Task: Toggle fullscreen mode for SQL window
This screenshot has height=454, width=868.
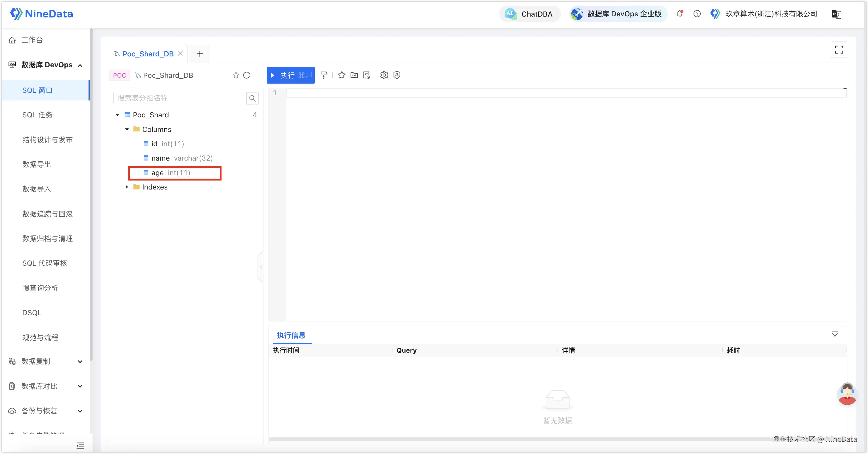Action: 839,50
